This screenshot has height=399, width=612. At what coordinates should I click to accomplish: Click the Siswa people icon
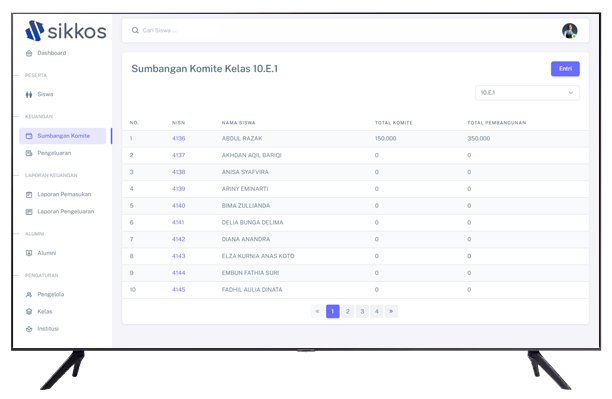(29, 94)
